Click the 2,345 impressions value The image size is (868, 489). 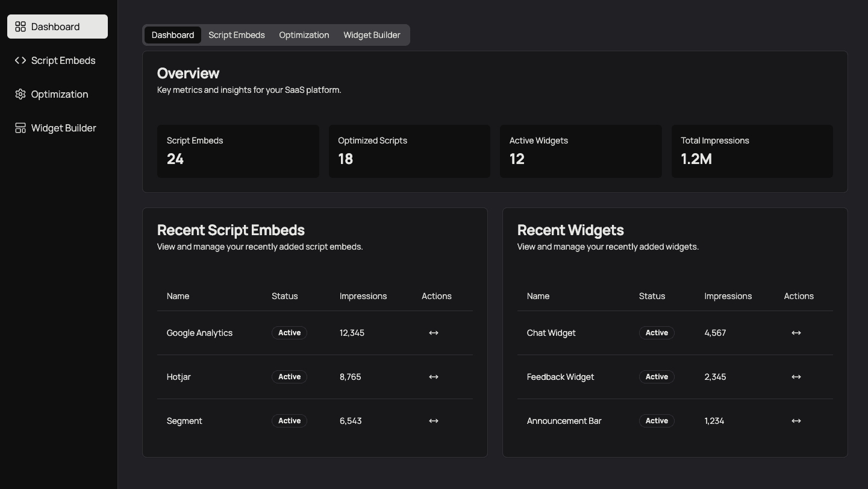pos(715,377)
